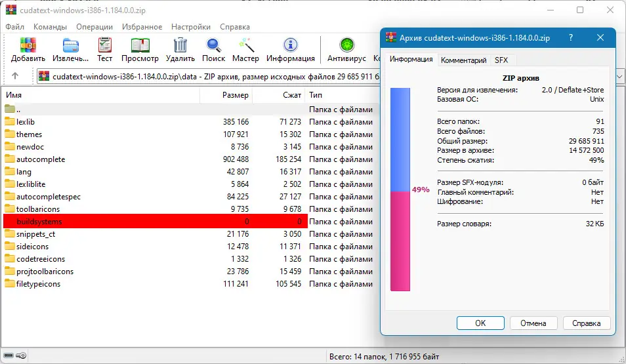This screenshot has width=626, height=364.
Task: Expand the address path dropdown arrow
Action: pyautogui.click(x=619, y=76)
